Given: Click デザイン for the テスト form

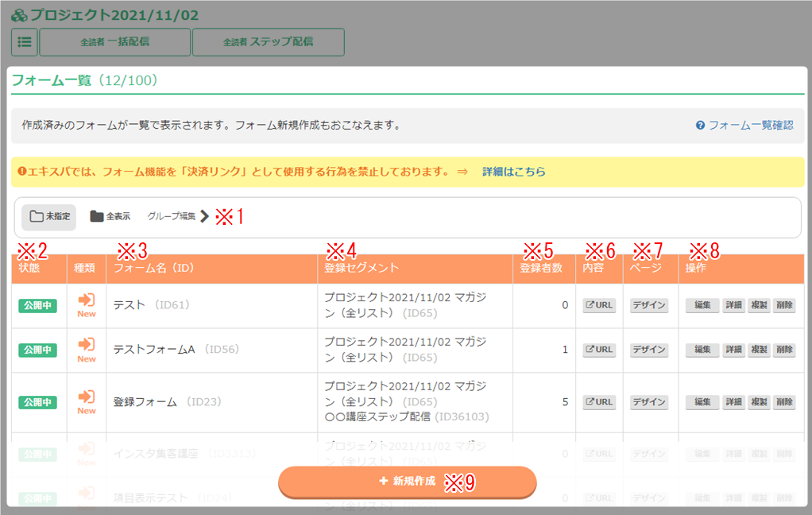Looking at the screenshot, I should click(649, 305).
